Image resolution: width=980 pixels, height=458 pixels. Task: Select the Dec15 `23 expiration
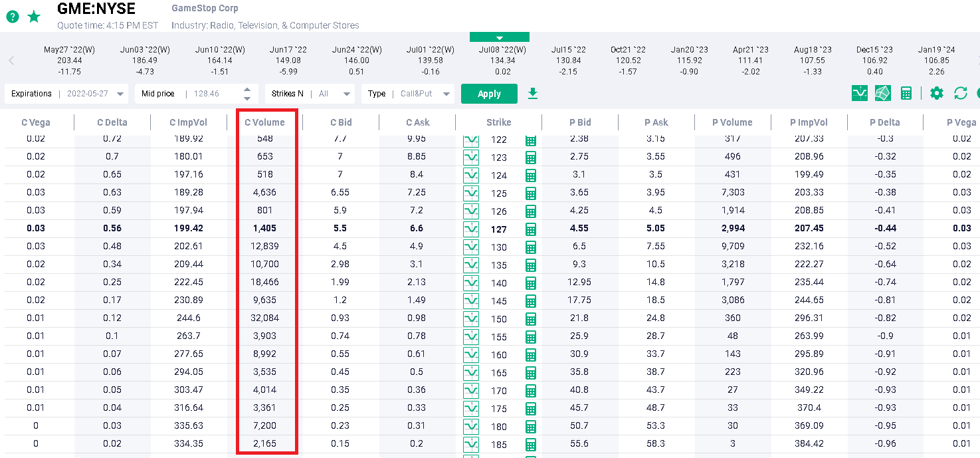pyautogui.click(x=875, y=60)
